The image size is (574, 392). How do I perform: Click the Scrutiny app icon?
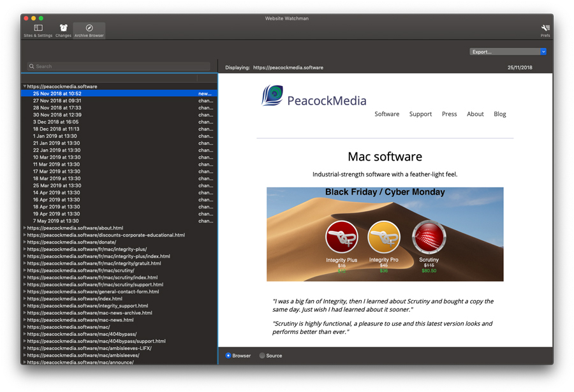pyautogui.click(x=429, y=237)
